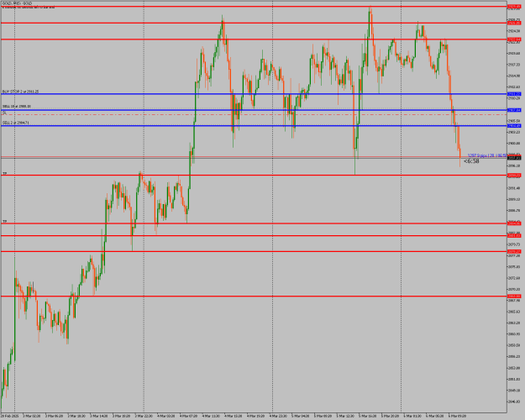
Task: Click the lowest blue price tag on scale
Action: pos(514,126)
